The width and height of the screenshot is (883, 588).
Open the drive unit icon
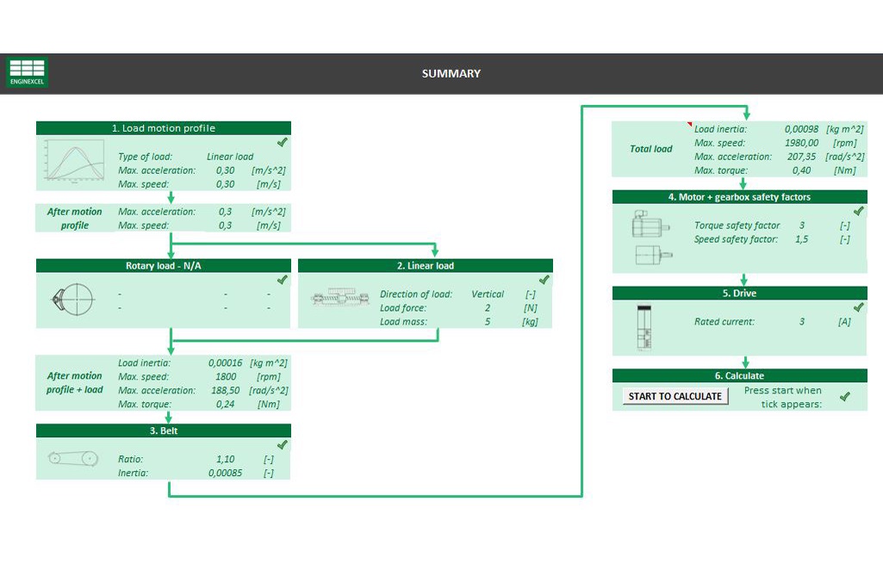644,328
